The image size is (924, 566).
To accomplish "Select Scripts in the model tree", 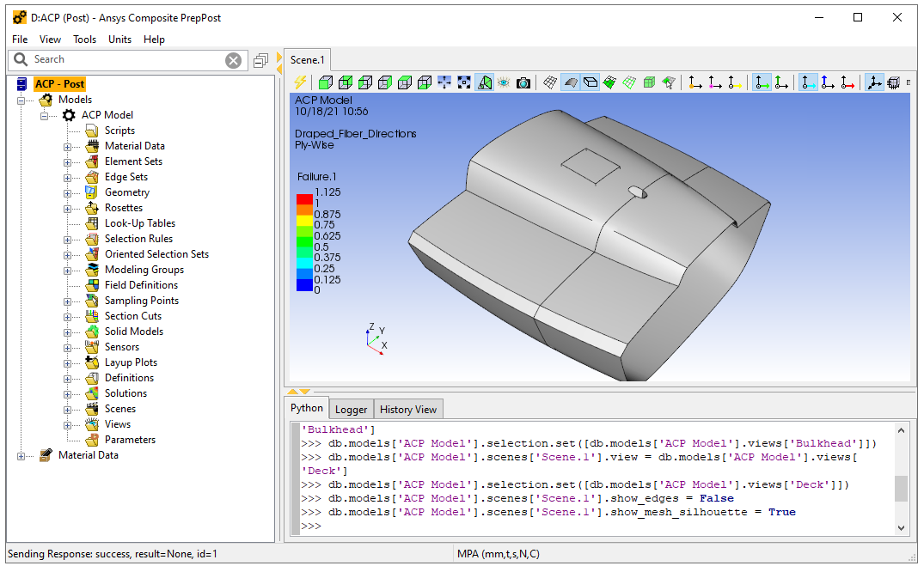I will (x=119, y=131).
